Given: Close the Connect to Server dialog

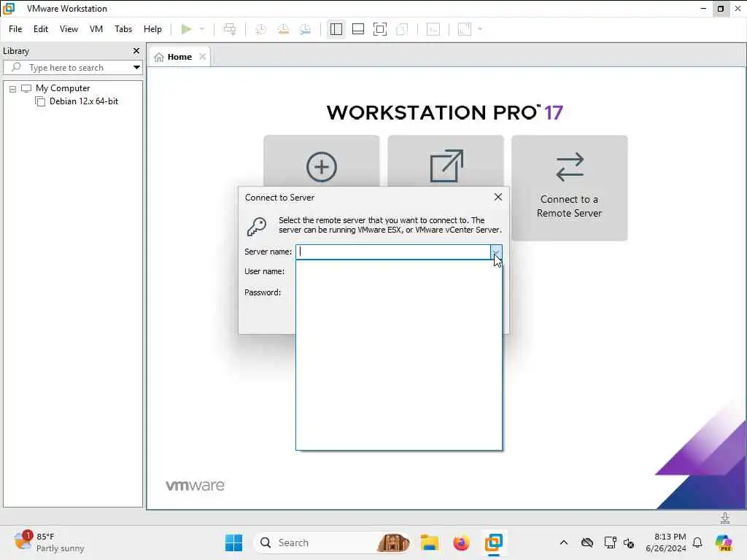Looking at the screenshot, I should (498, 197).
